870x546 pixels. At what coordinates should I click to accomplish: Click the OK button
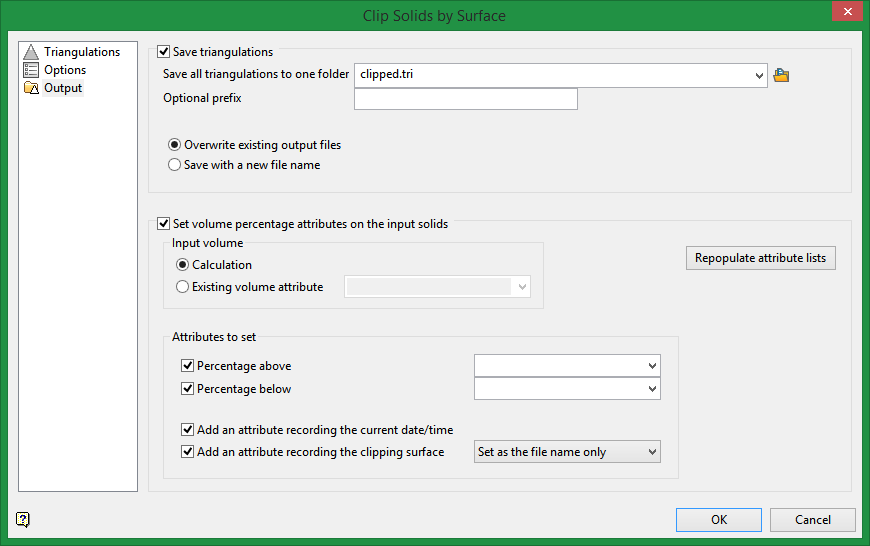tap(719, 520)
